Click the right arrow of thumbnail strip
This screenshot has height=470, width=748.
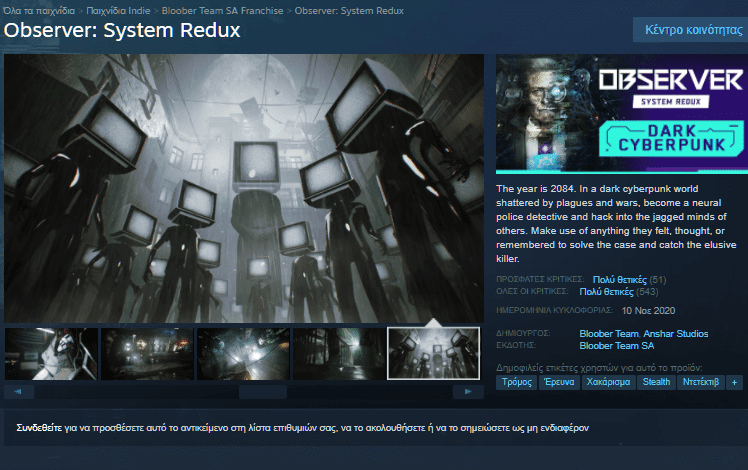[x=468, y=392]
